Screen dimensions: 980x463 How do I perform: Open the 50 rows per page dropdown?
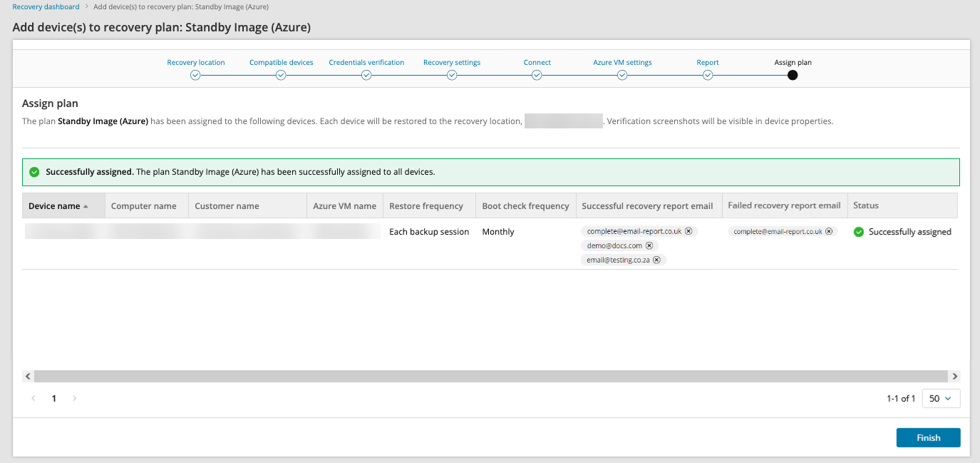click(x=941, y=399)
